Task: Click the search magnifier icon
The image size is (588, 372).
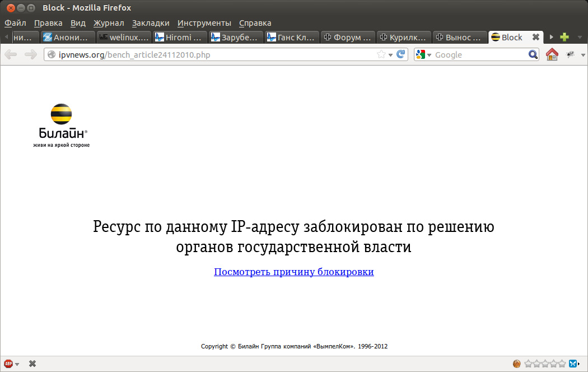Action: (x=533, y=54)
